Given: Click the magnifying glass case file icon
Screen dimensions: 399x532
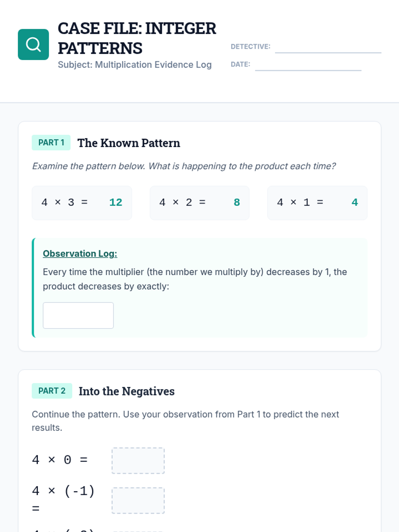Looking at the screenshot, I should pos(33,45).
